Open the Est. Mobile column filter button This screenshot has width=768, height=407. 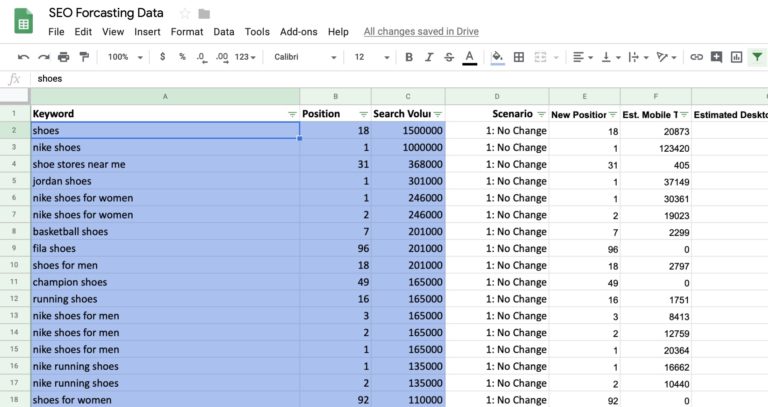point(684,114)
